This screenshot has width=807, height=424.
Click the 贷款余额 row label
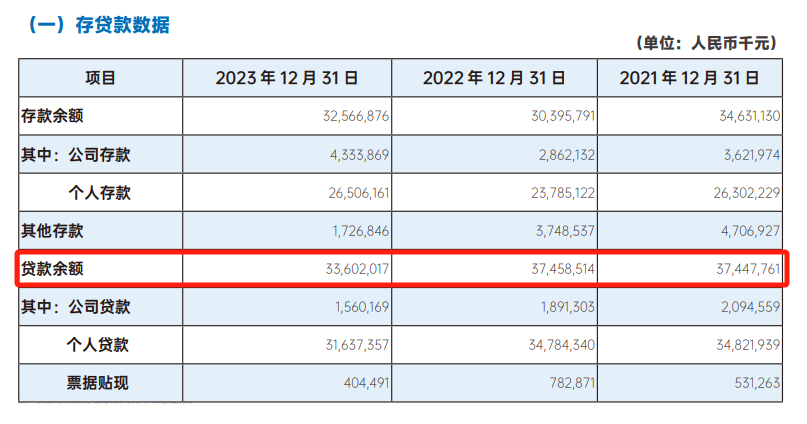coord(52,269)
